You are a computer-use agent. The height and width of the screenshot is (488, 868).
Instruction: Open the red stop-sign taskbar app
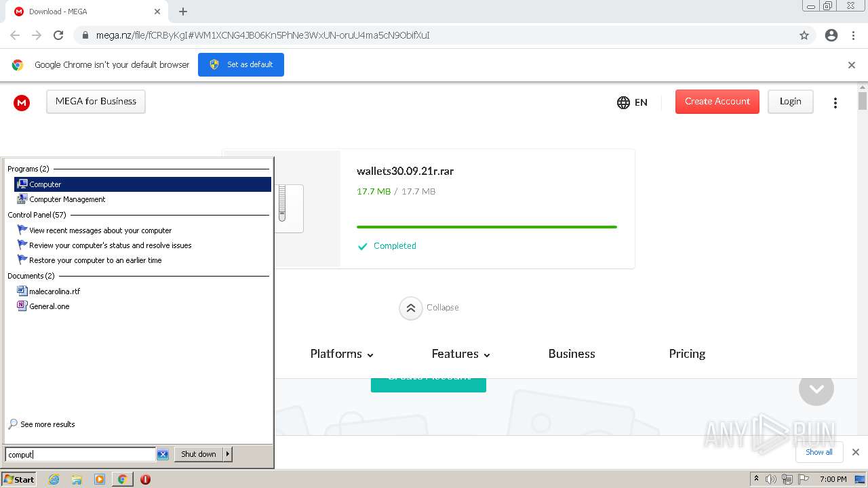pyautogui.click(x=145, y=479)
